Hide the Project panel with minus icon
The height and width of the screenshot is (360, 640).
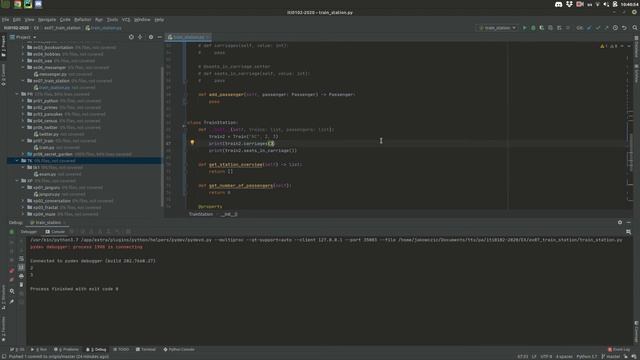pyautogui.click(x=160, y=37)
